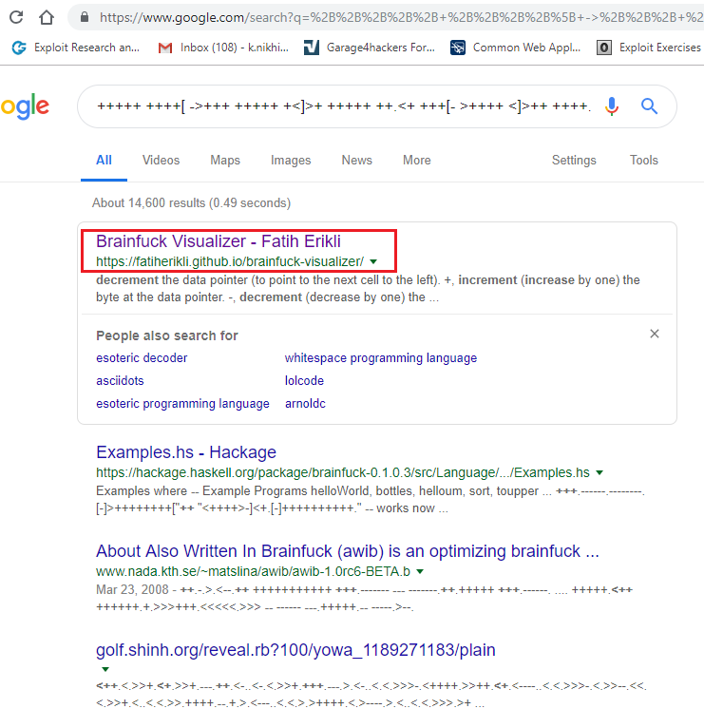Expand dropdown arrow next to fatiherikli.github.io URL
This screenshot has width=704, height=728.
tap(373, 261)
